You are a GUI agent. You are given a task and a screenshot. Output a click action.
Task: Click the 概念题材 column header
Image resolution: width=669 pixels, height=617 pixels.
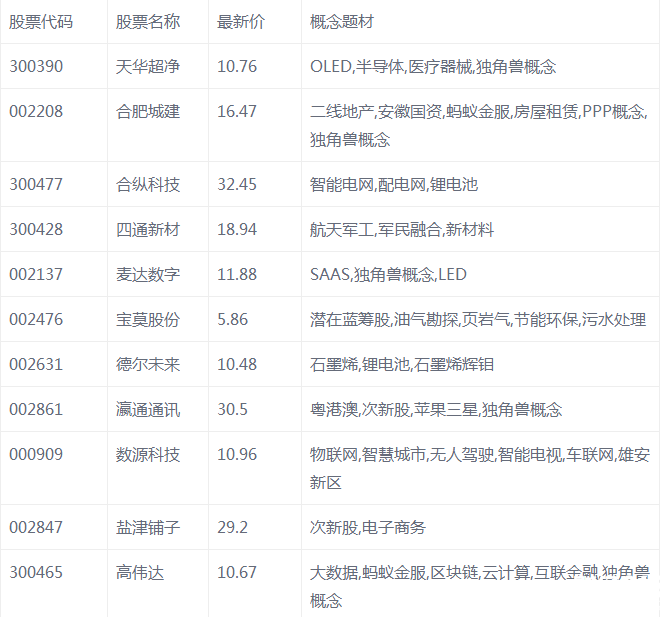pyautogui.click(x=342, y=22)
